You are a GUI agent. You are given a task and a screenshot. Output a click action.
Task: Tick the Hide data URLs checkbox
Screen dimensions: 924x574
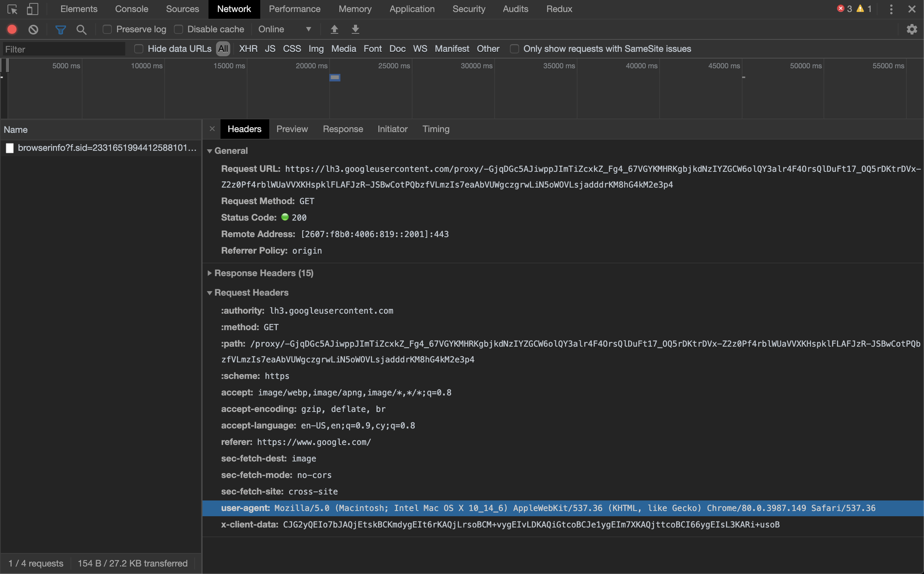(138, 49)
